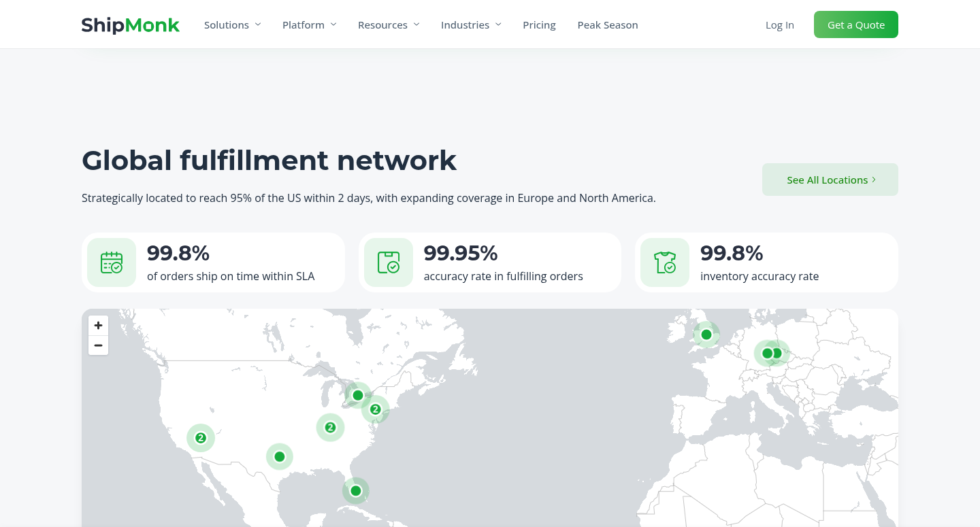
Task: Click the "inventory accuracy rate" label
Action: [x=759, y=277]
